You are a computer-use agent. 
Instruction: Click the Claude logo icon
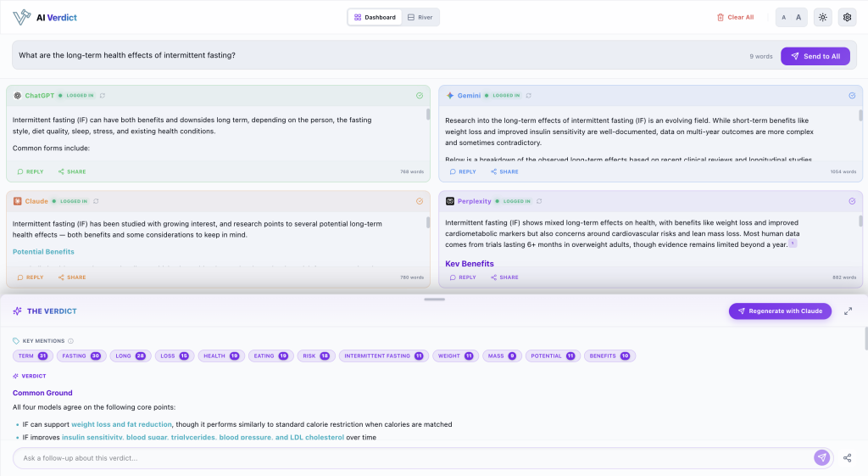(17, 201)
